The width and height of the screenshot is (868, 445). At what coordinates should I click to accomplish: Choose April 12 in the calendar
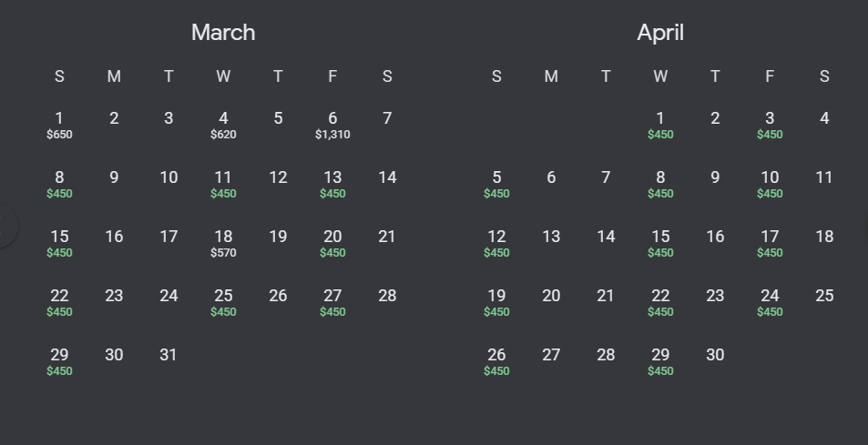pyautogui.click(x=496, y=243)
